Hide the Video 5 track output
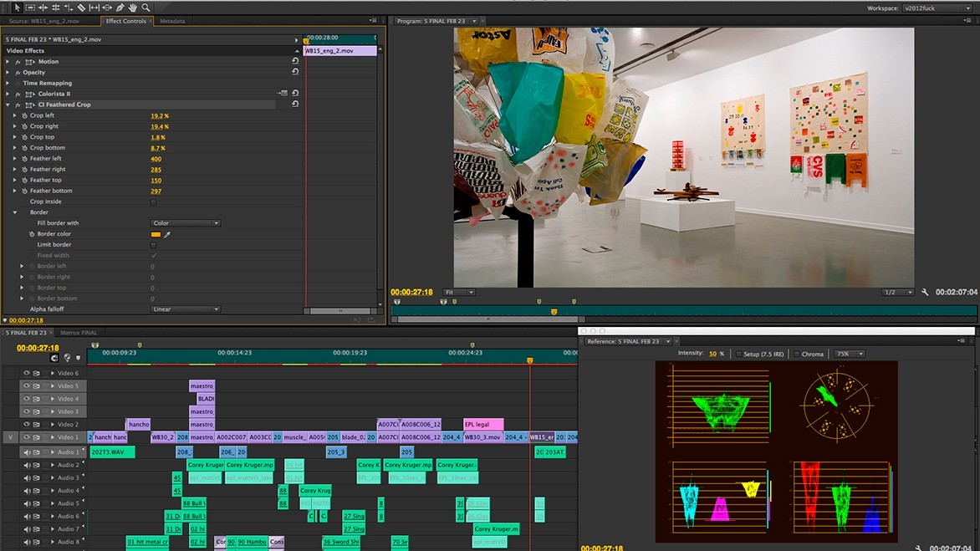Image resolution: width=980 pixels, height=551 pixels. click(26, 386)
